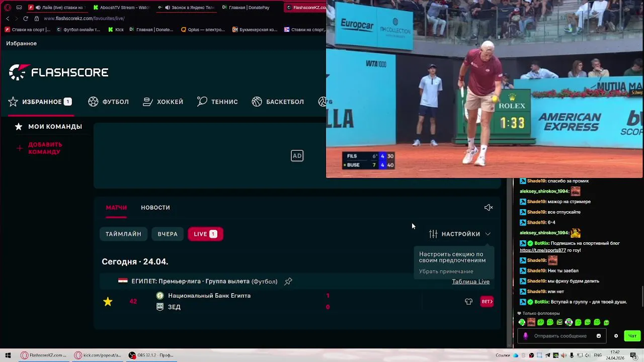644x362 pixels.
Task: Insert the mustached man emote in chat bar
Action: pyautogui.click(x=531, y=322)
